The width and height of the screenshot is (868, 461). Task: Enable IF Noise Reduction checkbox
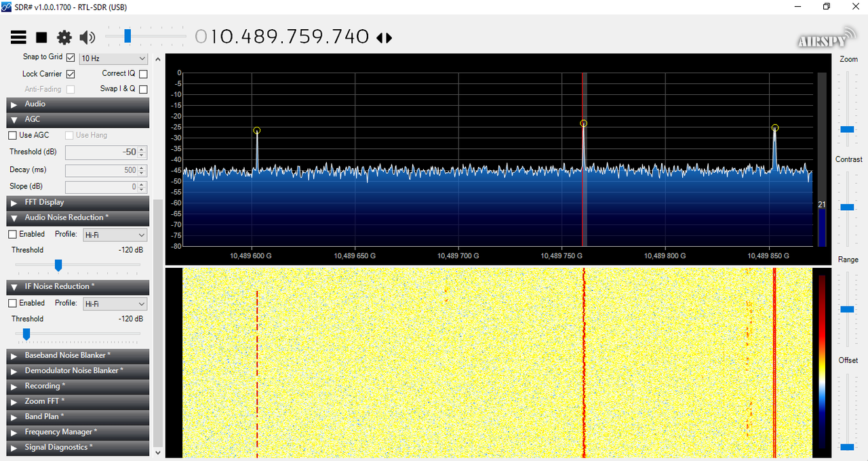12,303
